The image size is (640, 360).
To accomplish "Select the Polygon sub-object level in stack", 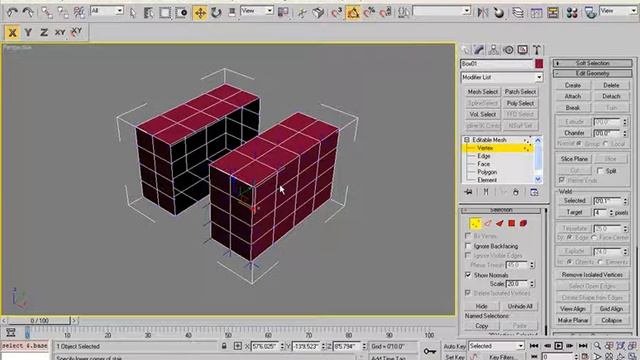I will (x=487, y=172).
